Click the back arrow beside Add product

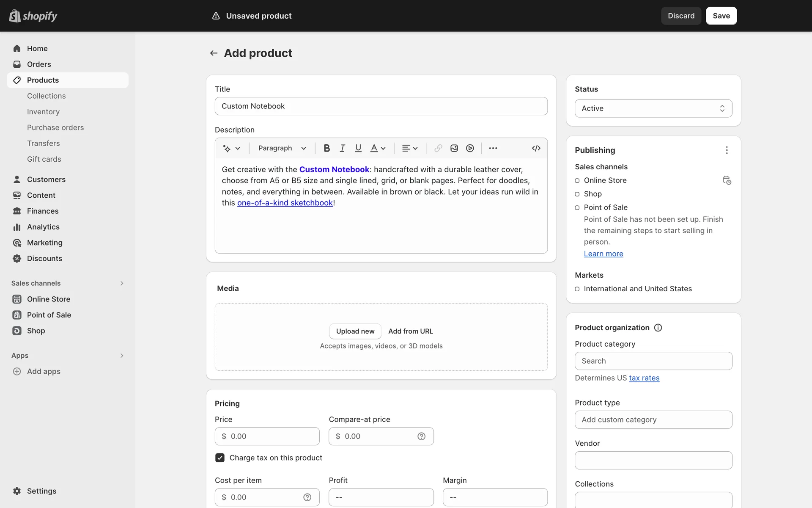click(214, 53)
